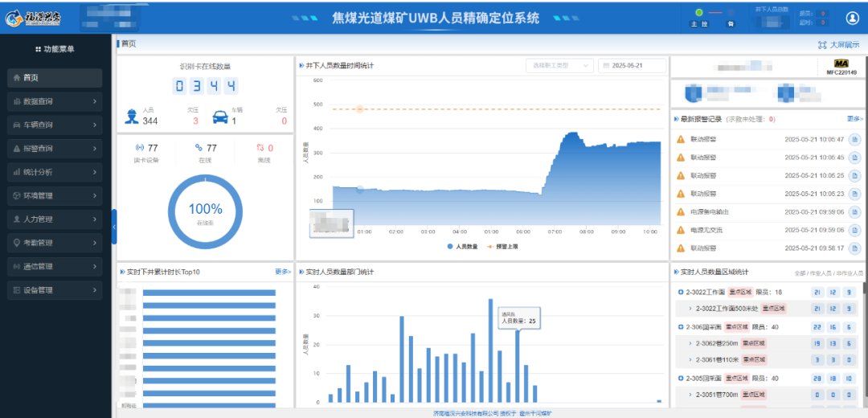Click the 2025-05-21 date picker field
Viewport: 868px width, 418px height.
[633, 65]
